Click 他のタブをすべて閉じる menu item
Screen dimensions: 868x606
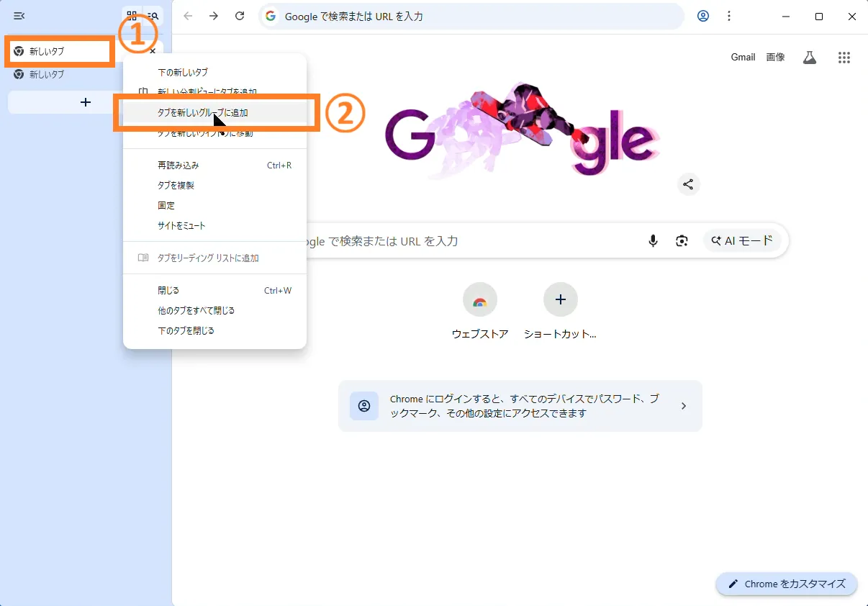click(x=196, y=310)
